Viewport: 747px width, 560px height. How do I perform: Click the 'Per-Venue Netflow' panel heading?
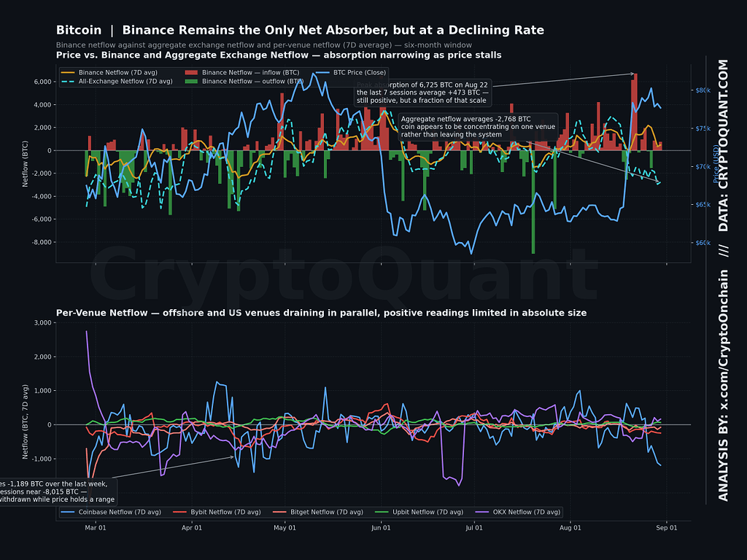(321, 313)
